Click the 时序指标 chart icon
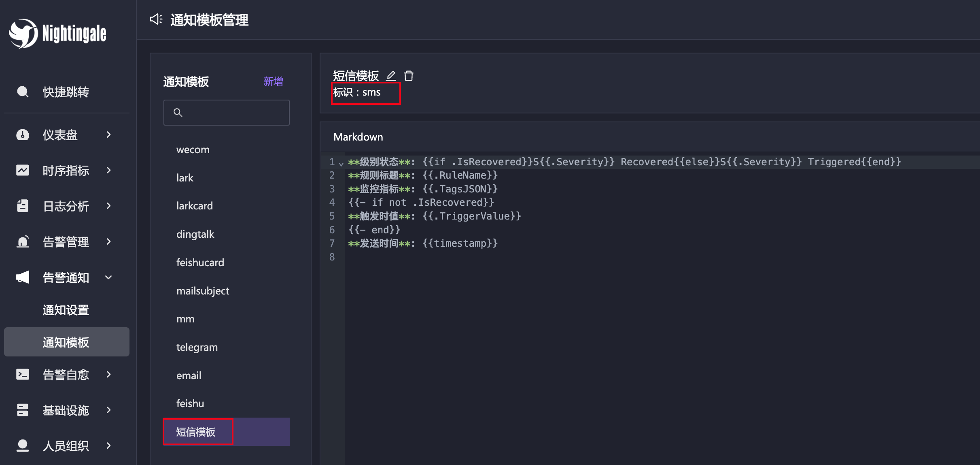This screenshot has height=465, width=980. coord(23,170)
